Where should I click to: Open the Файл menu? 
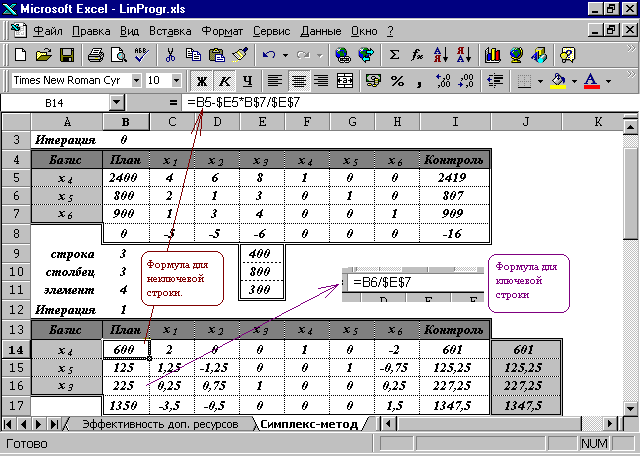[x=48, y=31]
